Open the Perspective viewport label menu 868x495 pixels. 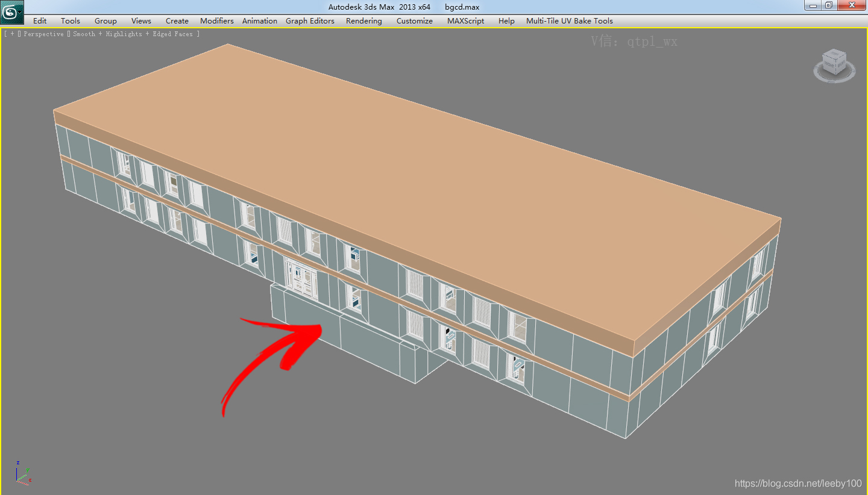pyautogui.click(x=43, y=34)
